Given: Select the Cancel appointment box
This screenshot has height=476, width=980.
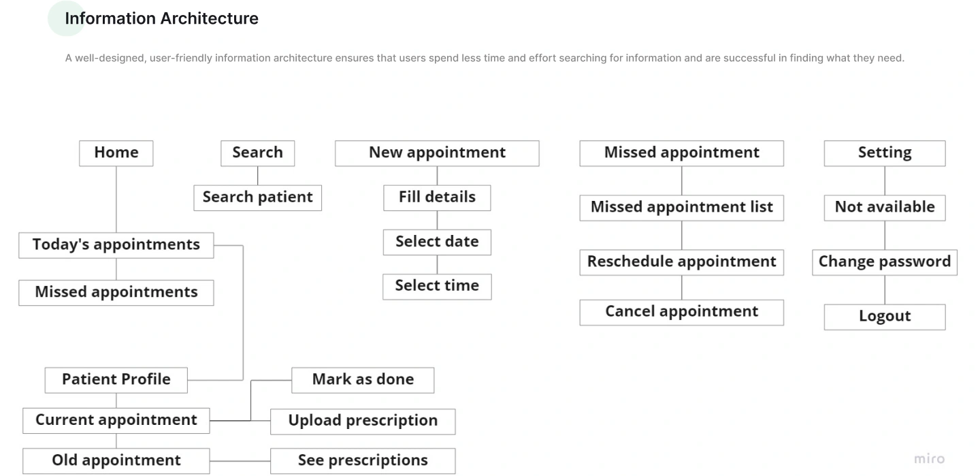Looking at the screenshot, I should point(681,312).
